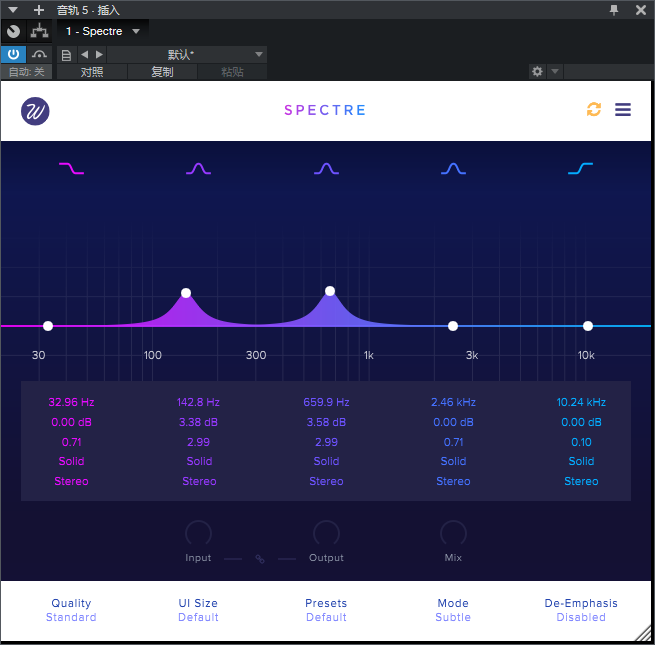
Task: Click the window resize grip corner
Action: tap(644, 634)
